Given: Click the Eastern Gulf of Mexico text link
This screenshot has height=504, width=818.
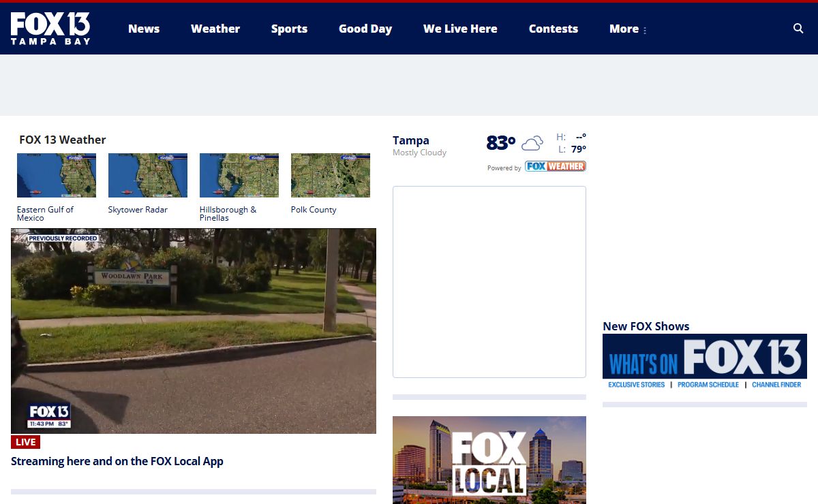Looking at the screenshot, I should click(45, 214).
